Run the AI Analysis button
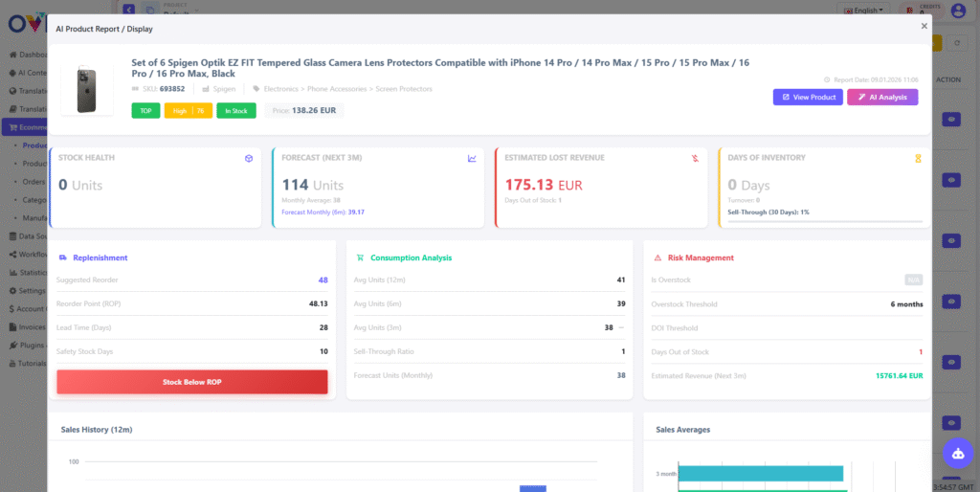 pyautogui.click(x=881, y=97)
